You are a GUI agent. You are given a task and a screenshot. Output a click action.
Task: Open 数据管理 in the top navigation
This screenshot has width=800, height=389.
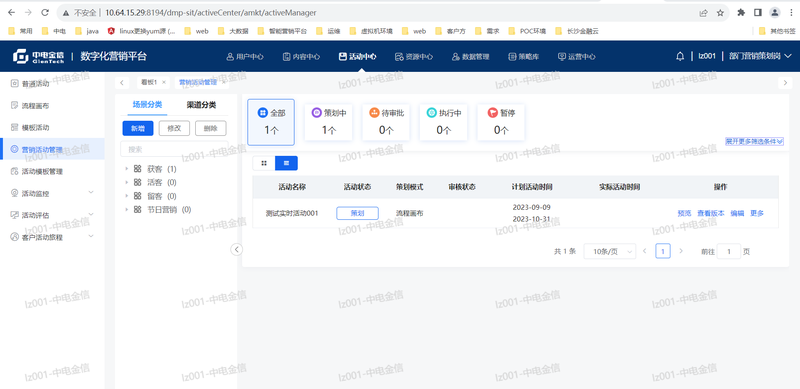(470, 57)
